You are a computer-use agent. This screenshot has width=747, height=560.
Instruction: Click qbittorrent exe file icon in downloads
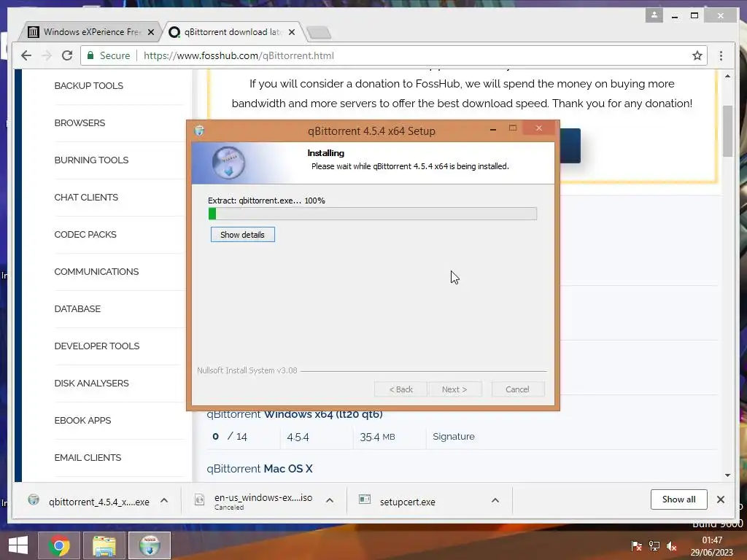34,499
